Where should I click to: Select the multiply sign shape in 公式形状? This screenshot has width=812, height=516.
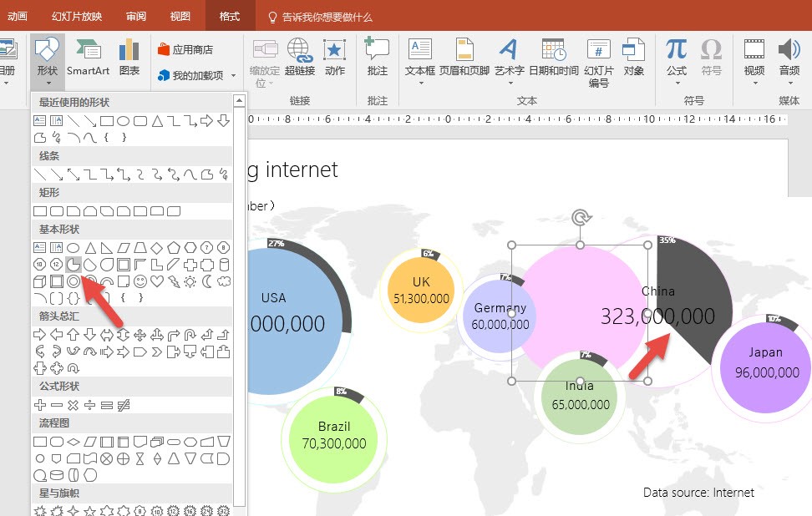click(x=73, y=405)
